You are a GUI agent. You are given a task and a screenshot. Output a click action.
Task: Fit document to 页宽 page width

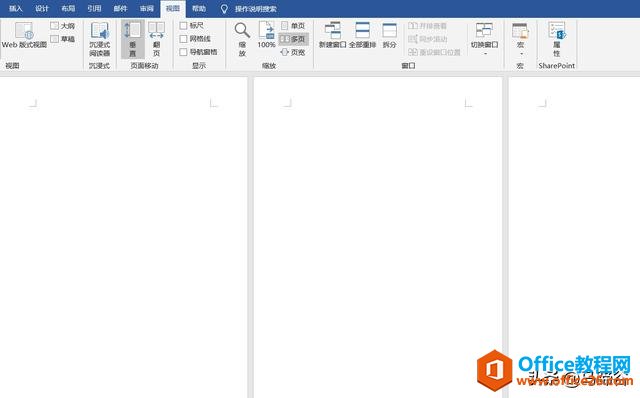[x=293, y=52]
